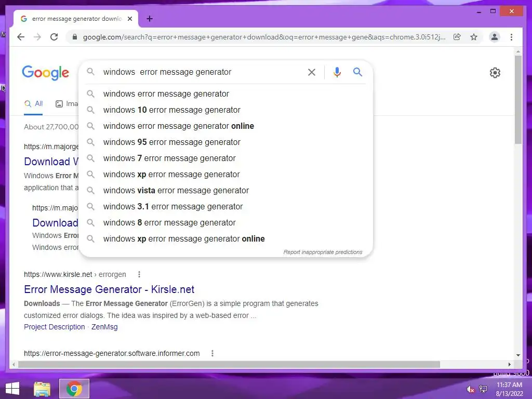The width and height of the screenshot is (532, 399).
Task: Bookmark this page with the star icon
Action: [x=474, y=37]
